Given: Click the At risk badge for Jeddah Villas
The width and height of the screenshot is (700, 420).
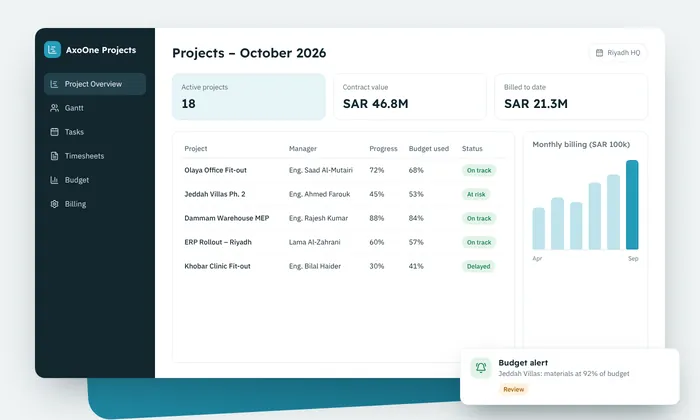Looking at the screenshot, I should point(476,194).
